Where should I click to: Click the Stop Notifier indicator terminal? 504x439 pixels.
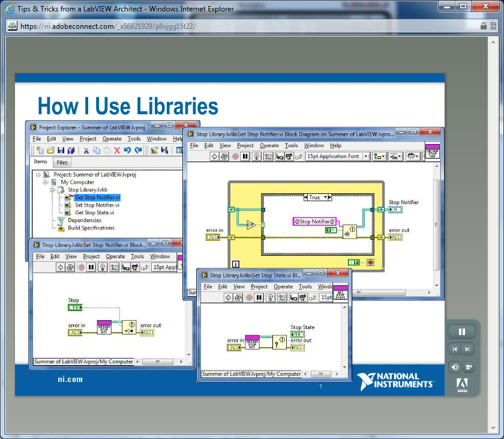395,210
